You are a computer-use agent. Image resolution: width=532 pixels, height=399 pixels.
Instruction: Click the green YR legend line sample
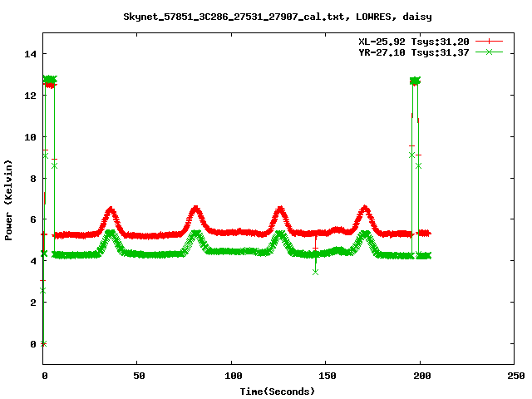point(490,52)
